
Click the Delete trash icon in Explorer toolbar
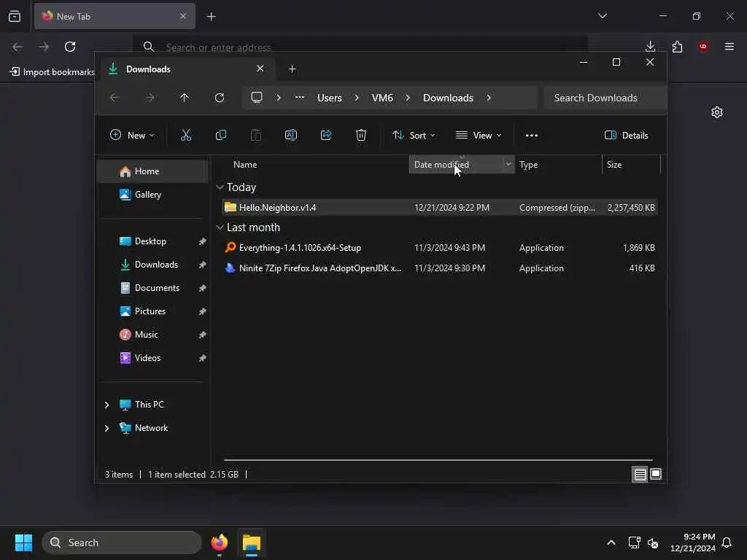(x=361, y=135)
